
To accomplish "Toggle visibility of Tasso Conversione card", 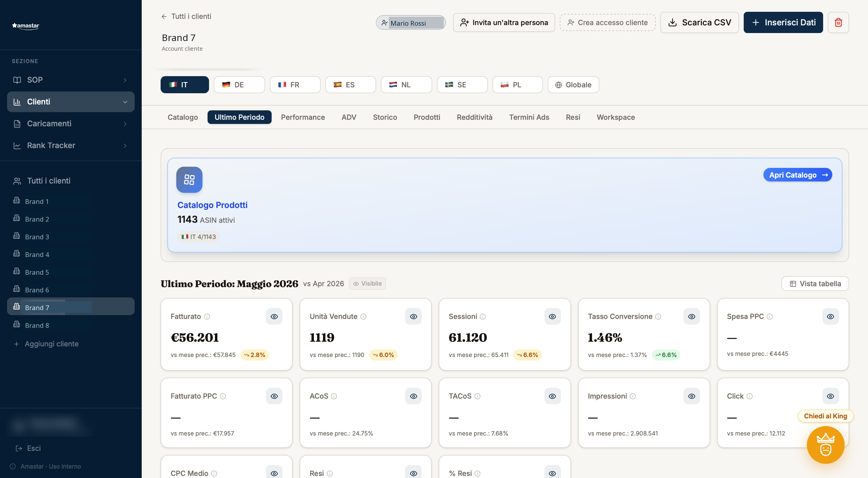I will [x=691, y=317].
